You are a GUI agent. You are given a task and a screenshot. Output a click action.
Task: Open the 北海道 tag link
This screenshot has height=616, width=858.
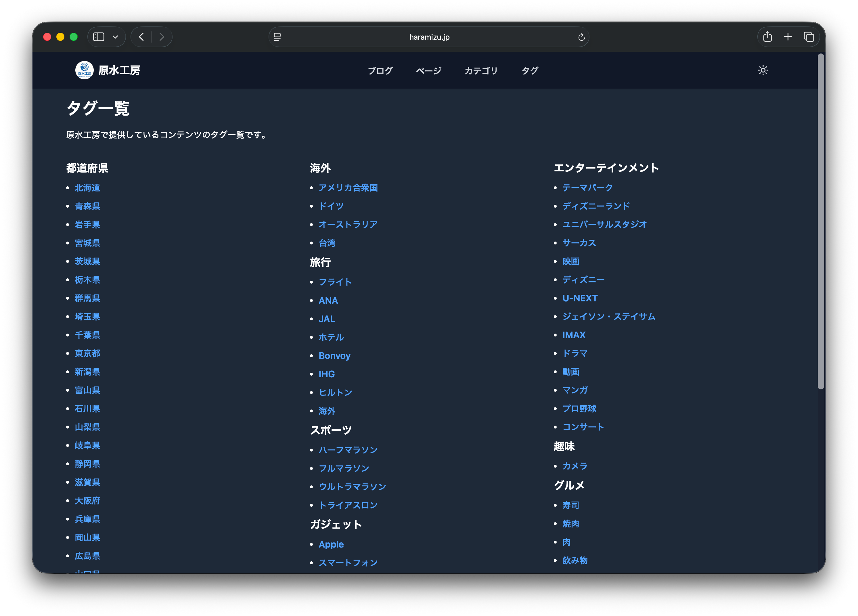pyautogui.click(x=87, y=188)
